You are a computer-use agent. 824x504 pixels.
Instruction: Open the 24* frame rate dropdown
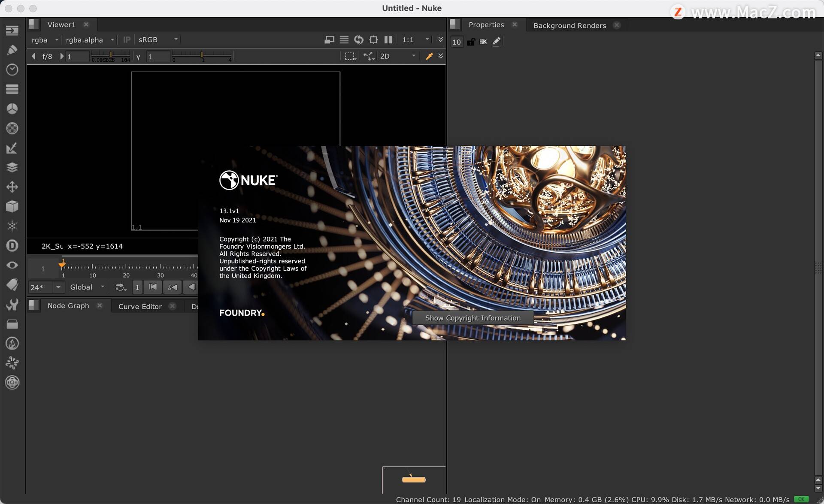point(46,287)
